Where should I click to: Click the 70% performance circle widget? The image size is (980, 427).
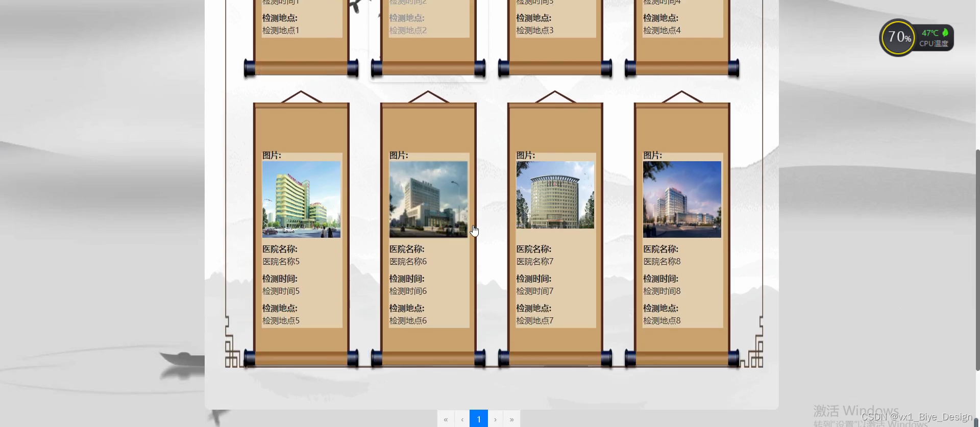point(898,37)
